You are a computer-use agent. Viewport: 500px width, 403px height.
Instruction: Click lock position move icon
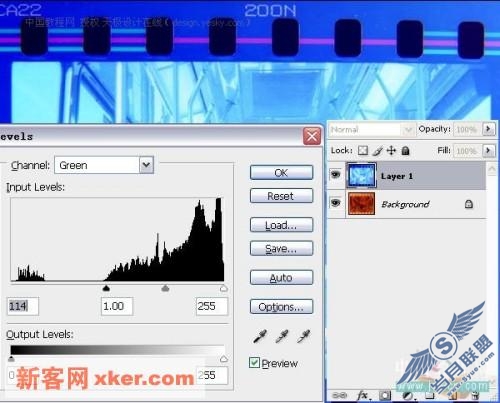[391, 151]
